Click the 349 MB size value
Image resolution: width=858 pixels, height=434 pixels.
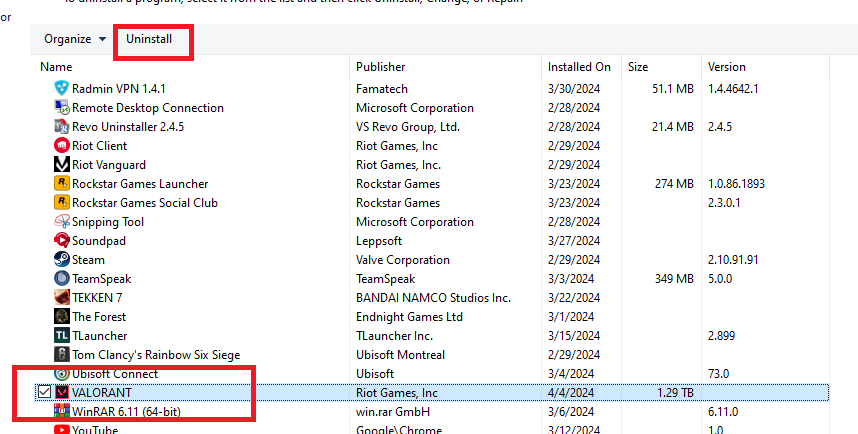coord(674,279)
